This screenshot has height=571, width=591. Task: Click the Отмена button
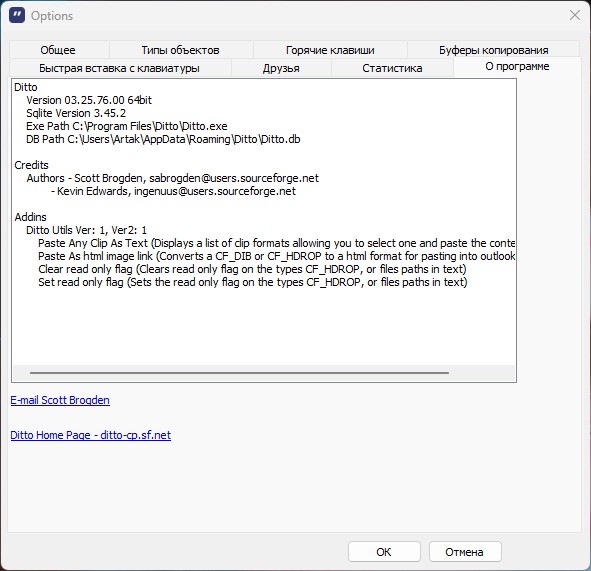pos(465,552)
